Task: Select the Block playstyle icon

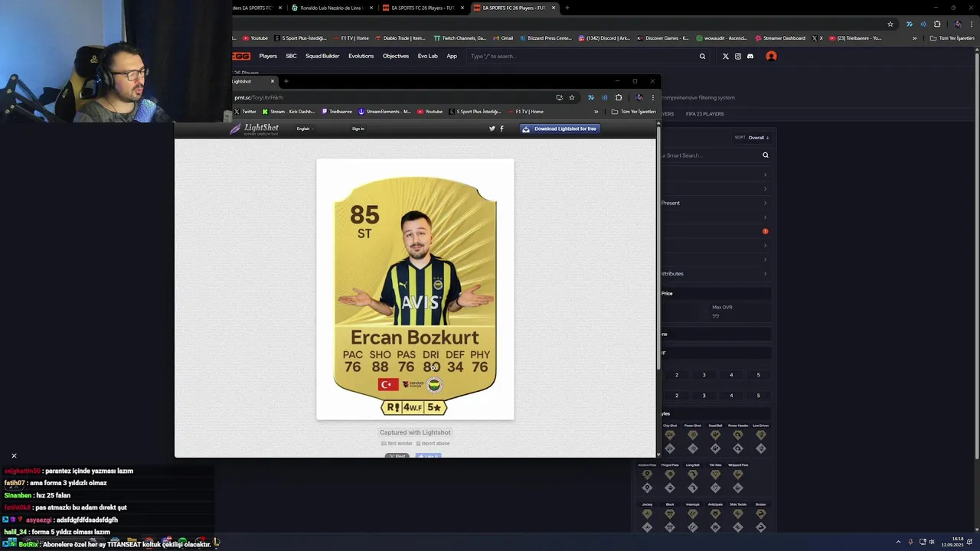Action: [x=670, y=514]
